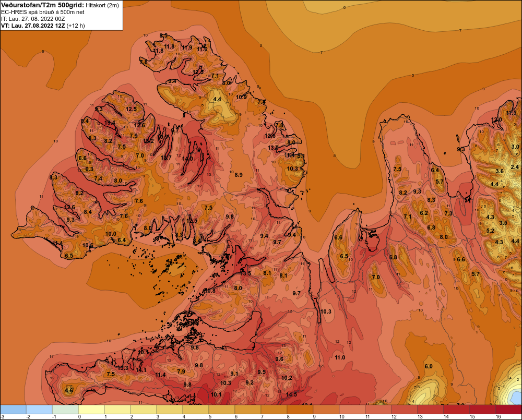The width and height of the screenshot is (522, 420).
Task: Click the 9.5 temperature value on map
Action: pyautogui.click(x=262, y=372)
